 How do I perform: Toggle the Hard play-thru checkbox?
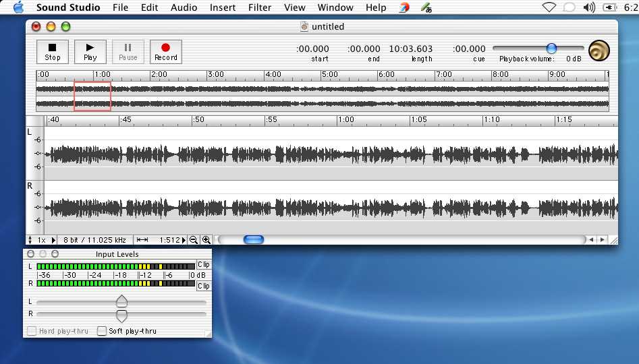pos(32,331)
